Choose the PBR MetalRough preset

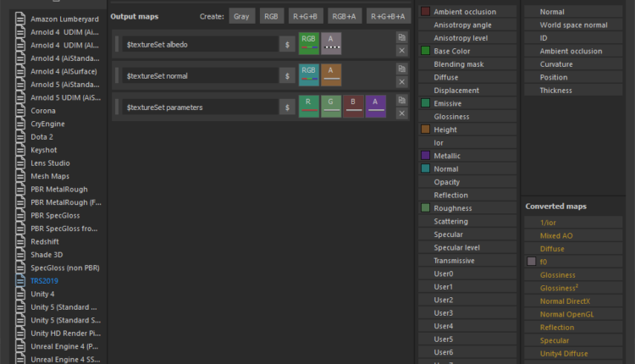(58, 189)
